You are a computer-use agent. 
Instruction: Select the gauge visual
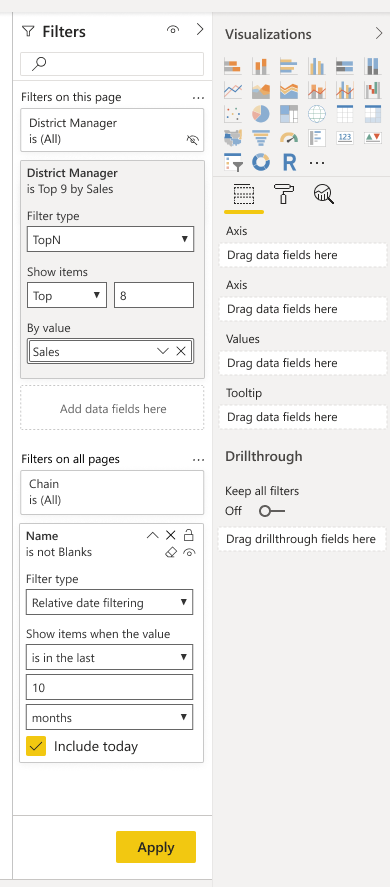[289, 138]
